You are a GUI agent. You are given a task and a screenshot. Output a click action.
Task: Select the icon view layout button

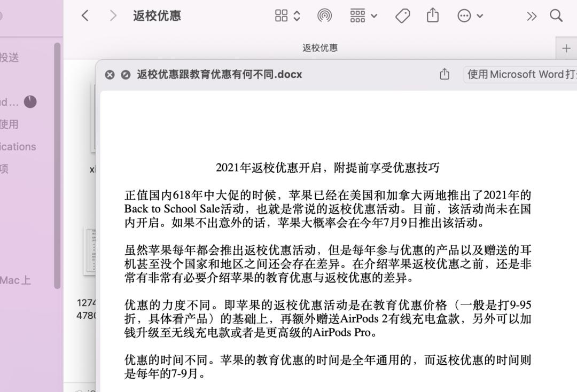tap(280, 15)
